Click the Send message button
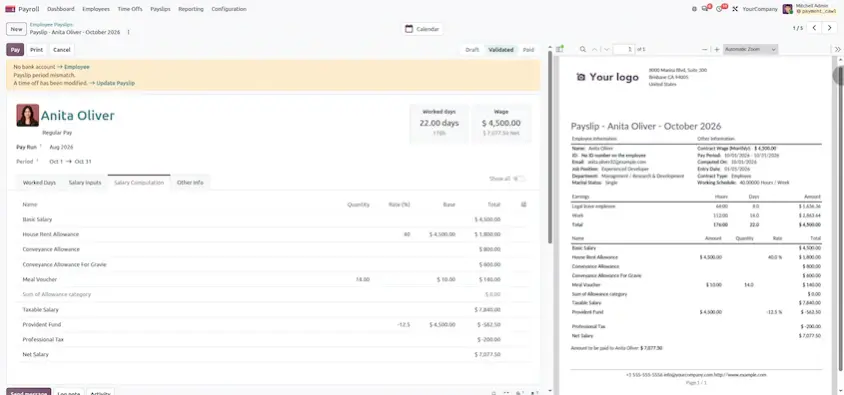 click(29, 393)
